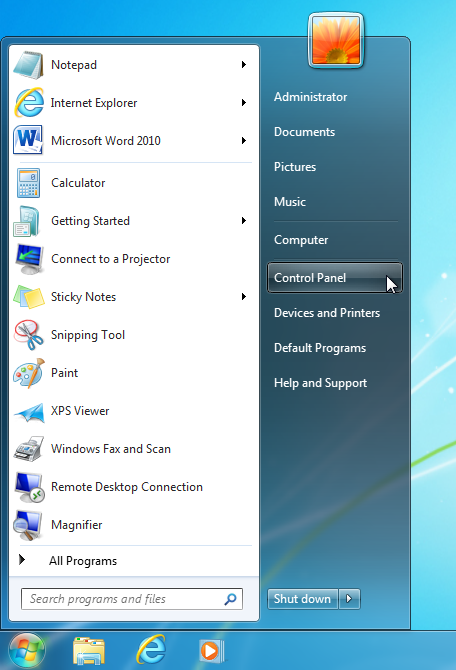The height and width of the screenshot is (670, 456).
Task: Open the XPS Viewer icon
Action: coord(29,412)
